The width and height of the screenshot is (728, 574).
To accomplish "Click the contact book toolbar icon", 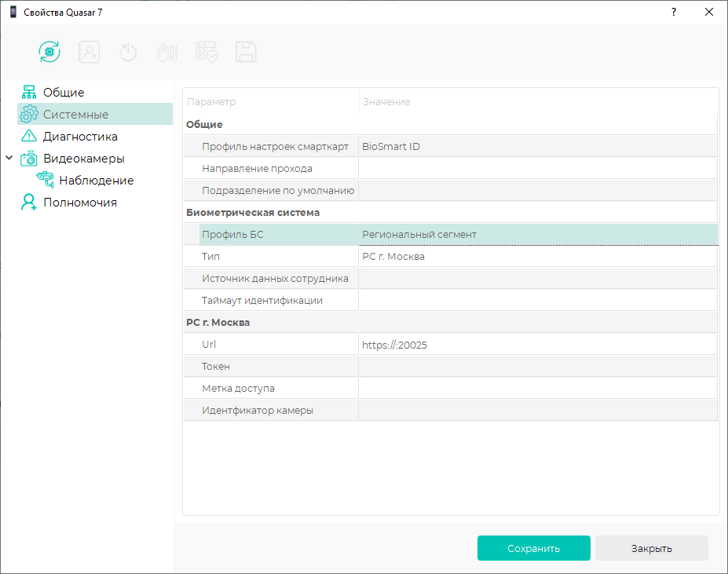I will [x=89, y=52].
